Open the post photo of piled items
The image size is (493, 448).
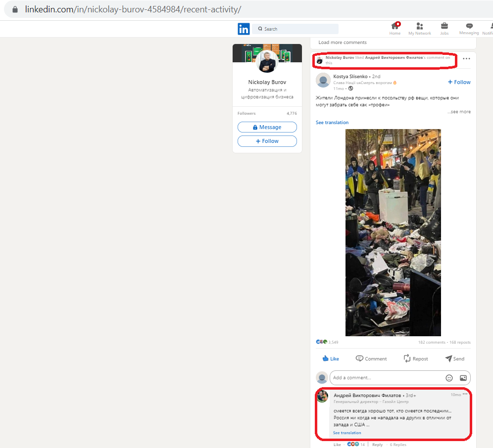(393, 232)
